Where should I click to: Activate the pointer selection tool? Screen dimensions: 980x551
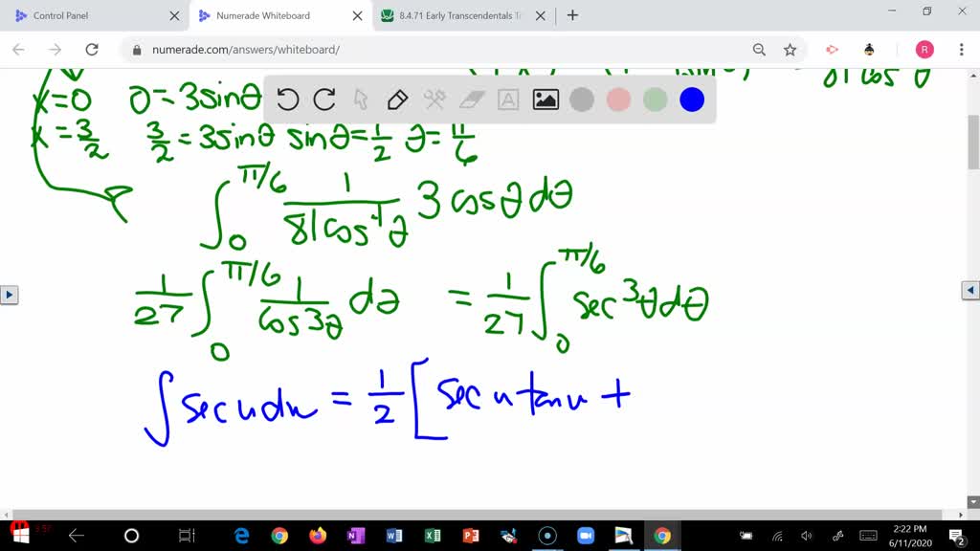[361, 99]
